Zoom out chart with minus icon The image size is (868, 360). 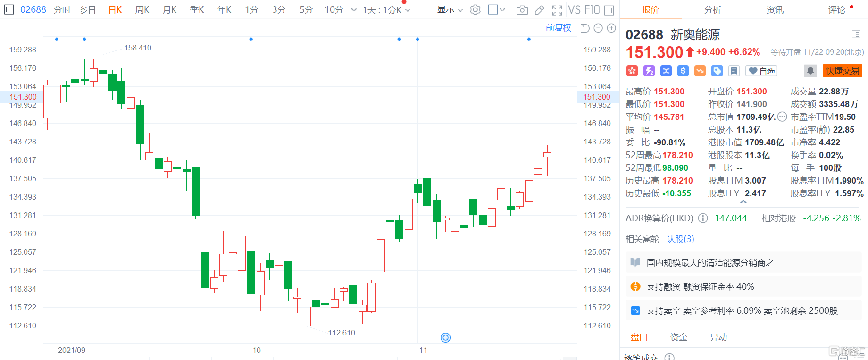598,28
